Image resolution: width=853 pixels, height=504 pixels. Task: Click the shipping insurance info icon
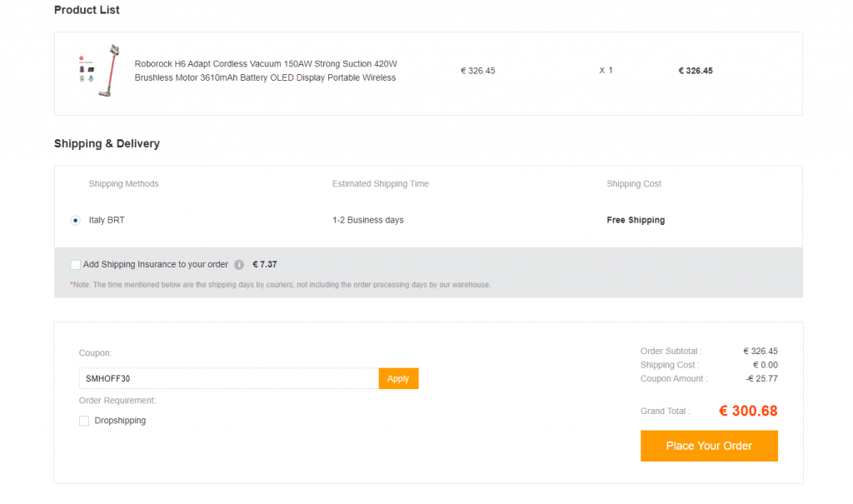pos(239,265)
